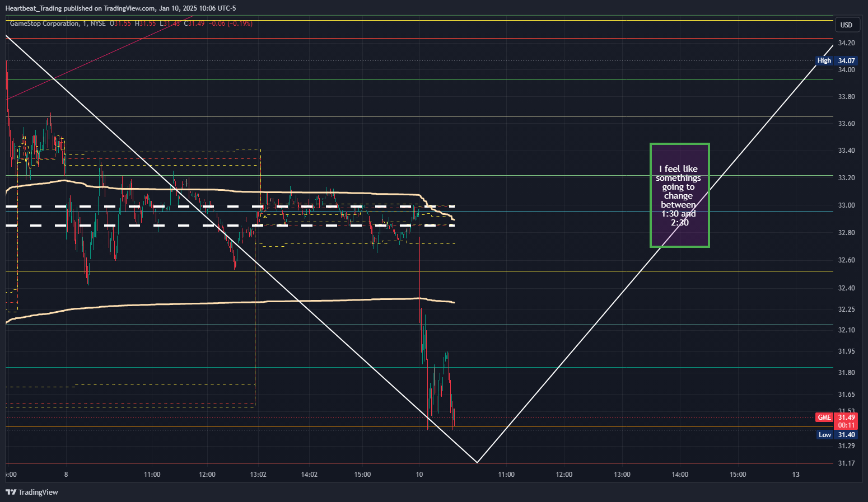The height and width of the screenshot is (502, 868).
Task: Select the Low 31.40 price label
Action: pyautogui.click(x=837, y=435)
